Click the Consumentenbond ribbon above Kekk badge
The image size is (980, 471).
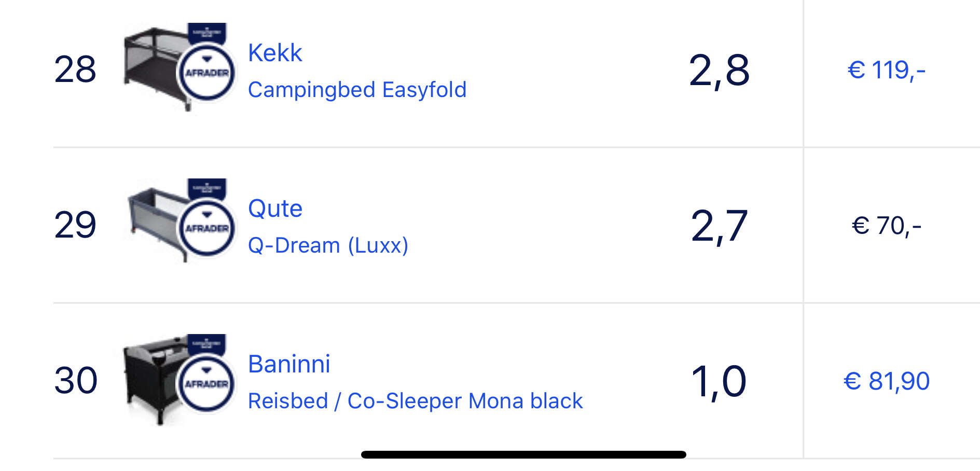click(206, 33)
